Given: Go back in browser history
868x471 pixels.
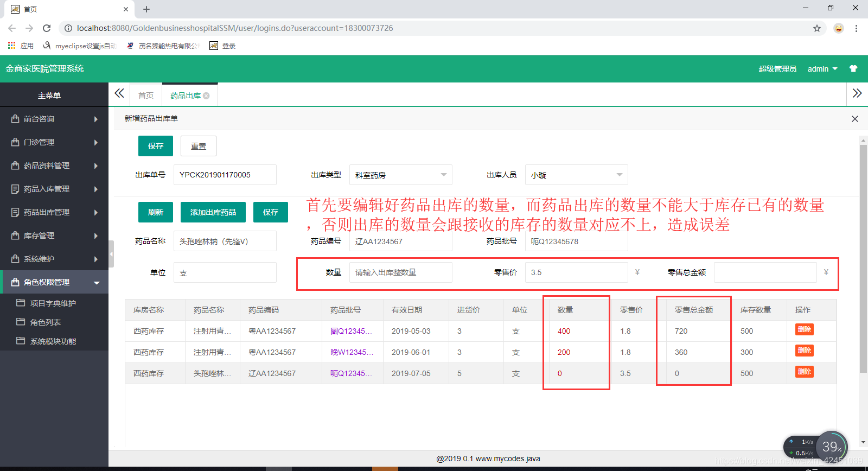Looking at the screenshot, I should pyautogui.click(x=12, y=28).
